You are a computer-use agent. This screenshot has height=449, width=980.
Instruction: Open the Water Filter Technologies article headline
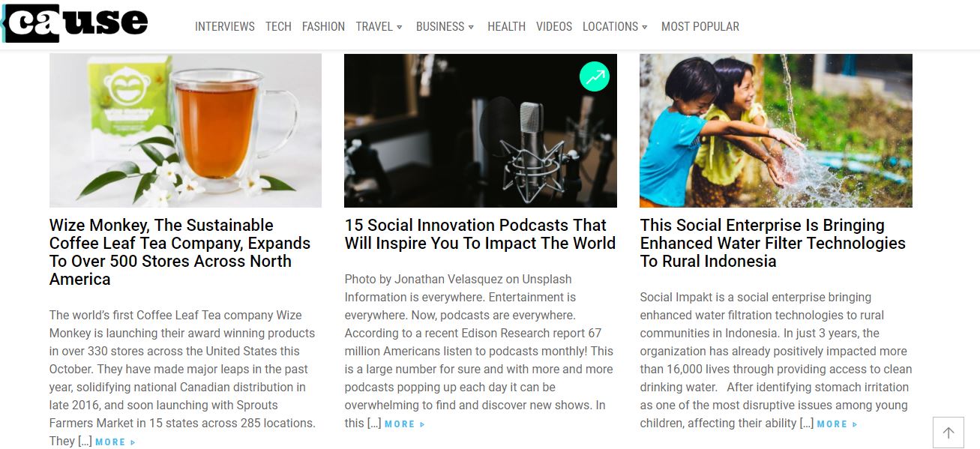[x=773, y=243]
